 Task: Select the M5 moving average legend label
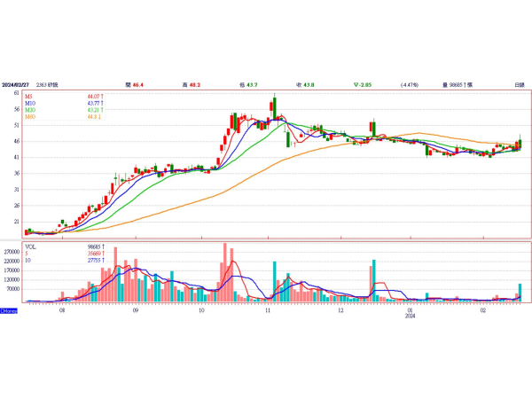(x=29, y=96)
